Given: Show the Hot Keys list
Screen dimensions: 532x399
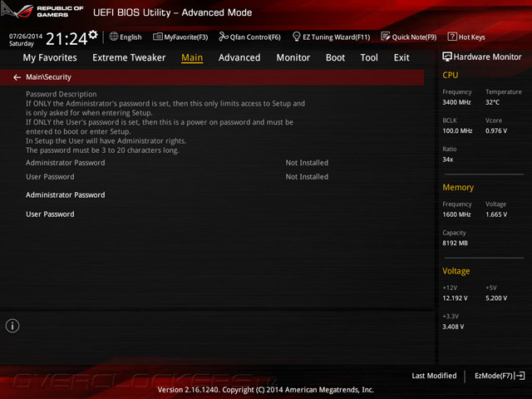Looking at the screenshot, I should coord(472,37).
